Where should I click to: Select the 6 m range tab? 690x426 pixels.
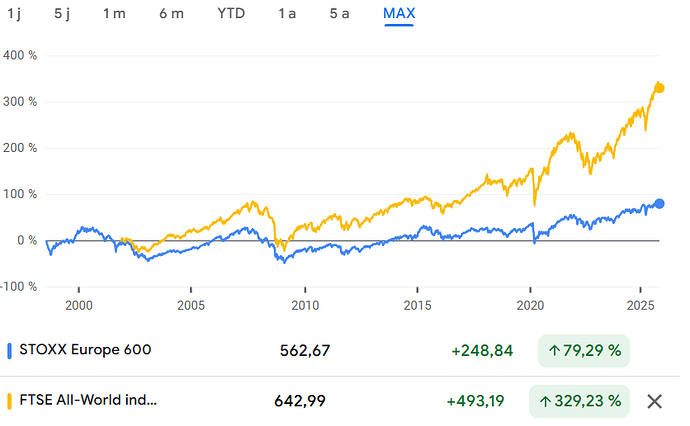click(171, 14)
